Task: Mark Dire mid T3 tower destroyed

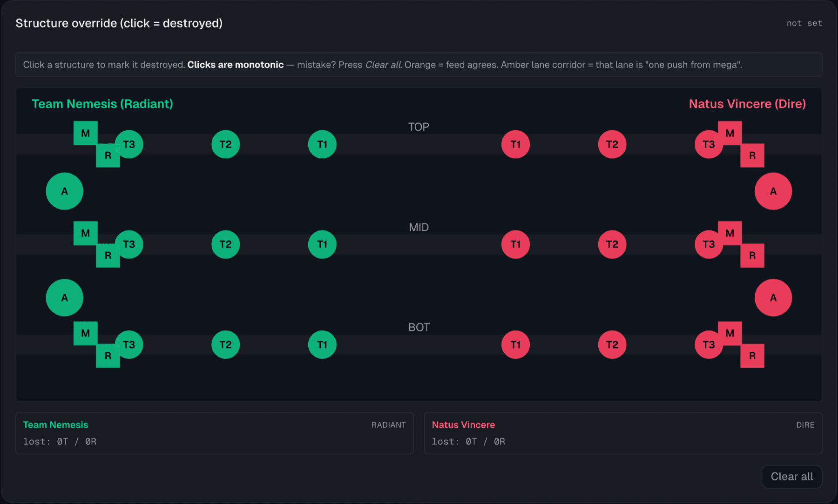Action: [709, 244]
